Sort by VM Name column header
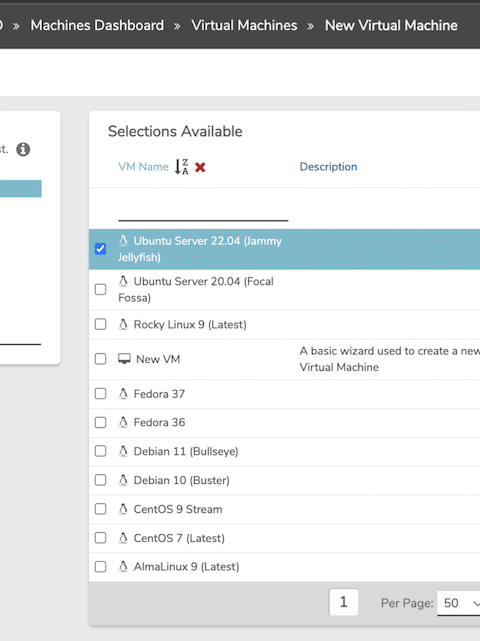 tap(144, 167)
